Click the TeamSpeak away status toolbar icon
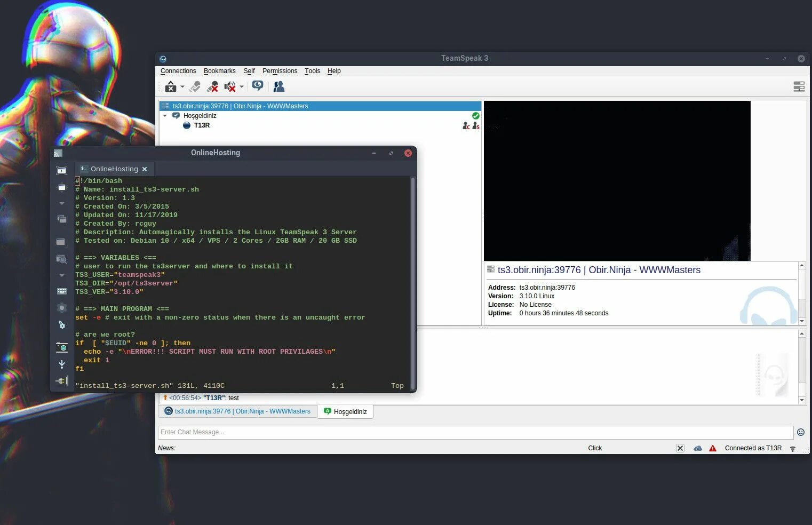Image resolution: width=812 pixels, height=525 pixels. tap(171, 86)
